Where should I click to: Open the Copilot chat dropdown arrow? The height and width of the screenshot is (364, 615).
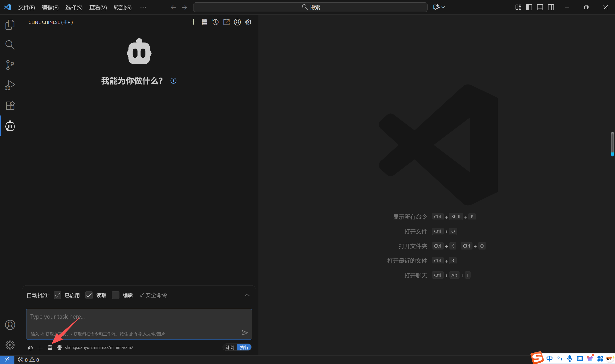(443, 7)
